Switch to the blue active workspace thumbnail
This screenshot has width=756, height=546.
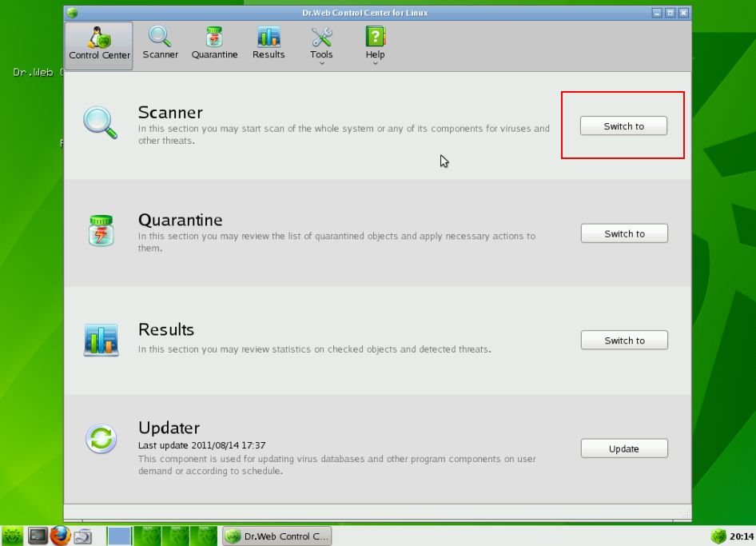[118, 536]
